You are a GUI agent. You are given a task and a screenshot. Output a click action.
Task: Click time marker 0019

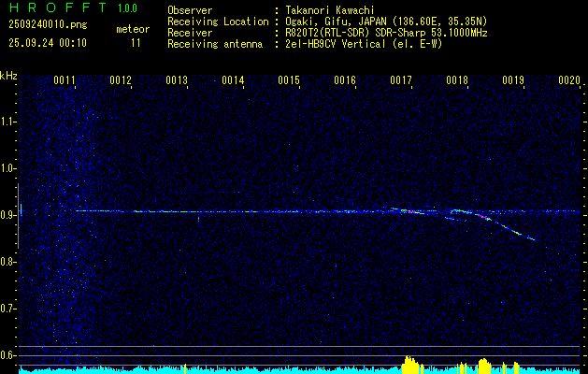[513, 80]
